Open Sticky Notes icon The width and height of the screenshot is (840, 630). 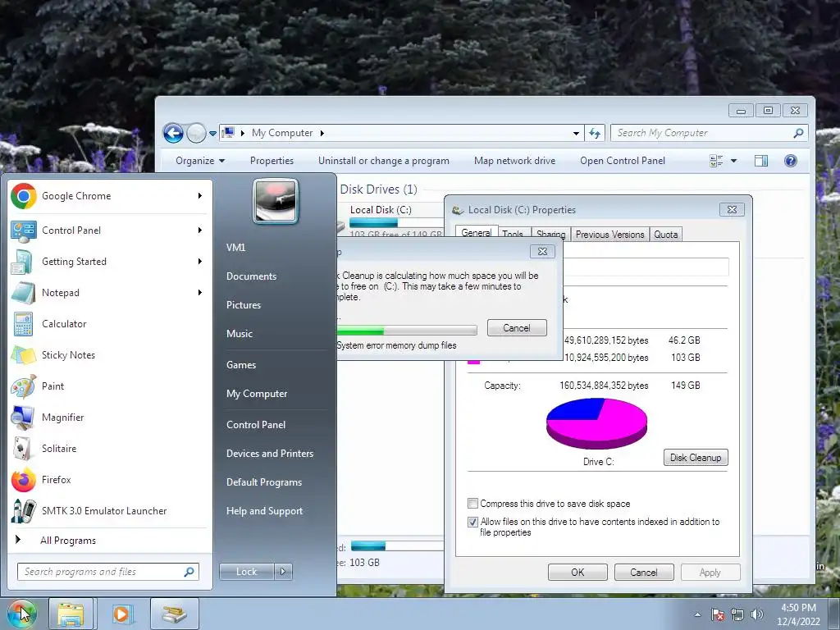point(24,355)
